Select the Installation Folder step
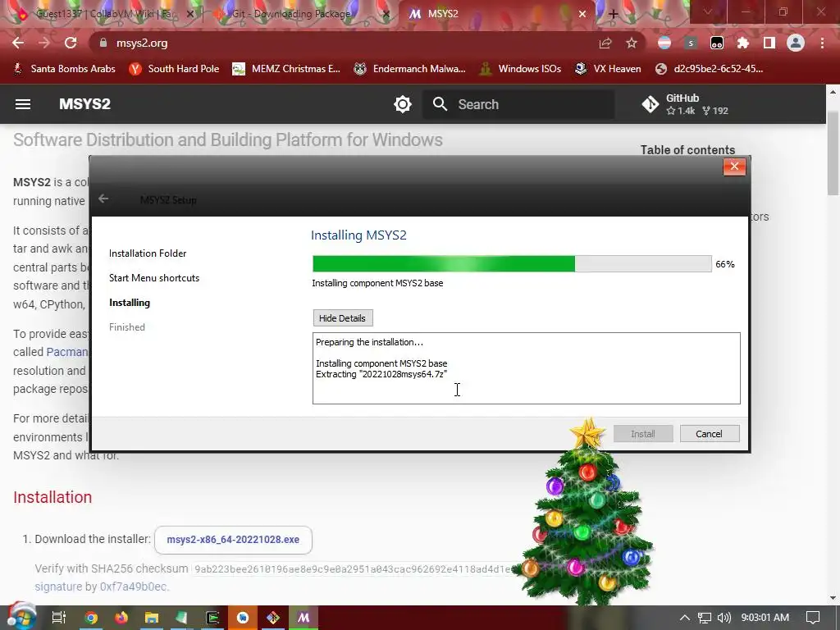Viewport: 840px width, 630px height. coord(148,253)
